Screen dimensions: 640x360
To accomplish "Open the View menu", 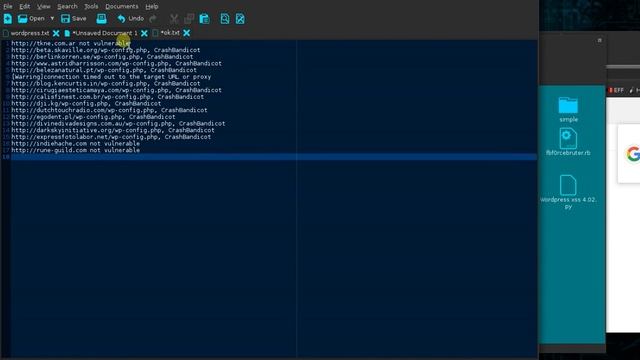I will point(44,7).
